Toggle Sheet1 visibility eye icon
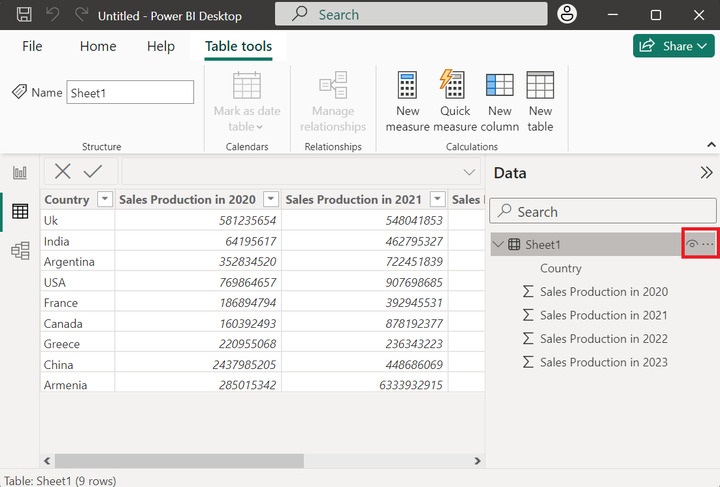 (x=691, y=245)
